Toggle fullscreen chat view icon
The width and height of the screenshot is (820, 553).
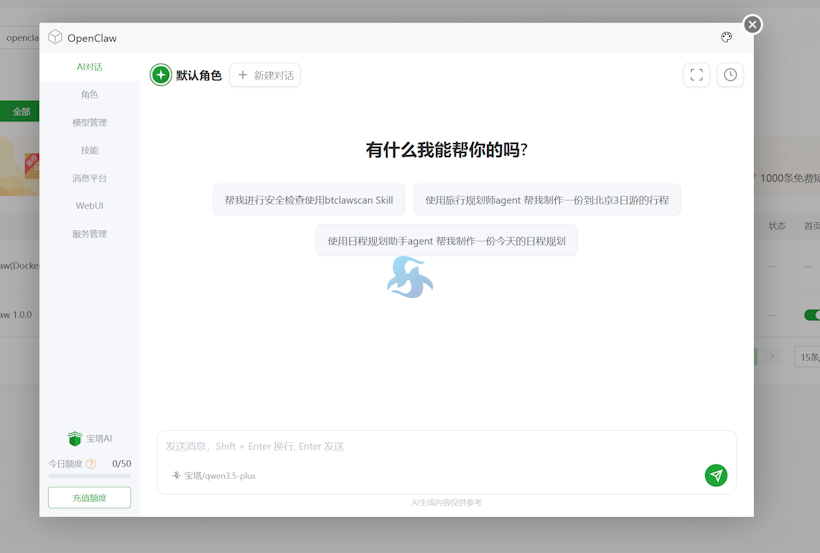[x=697, y=75]
